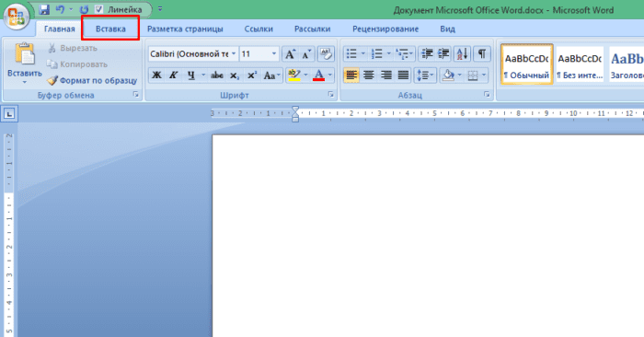
Task: Activate Формат по образцу format painter
Action: pyautogui.click(x=92, y=80)
